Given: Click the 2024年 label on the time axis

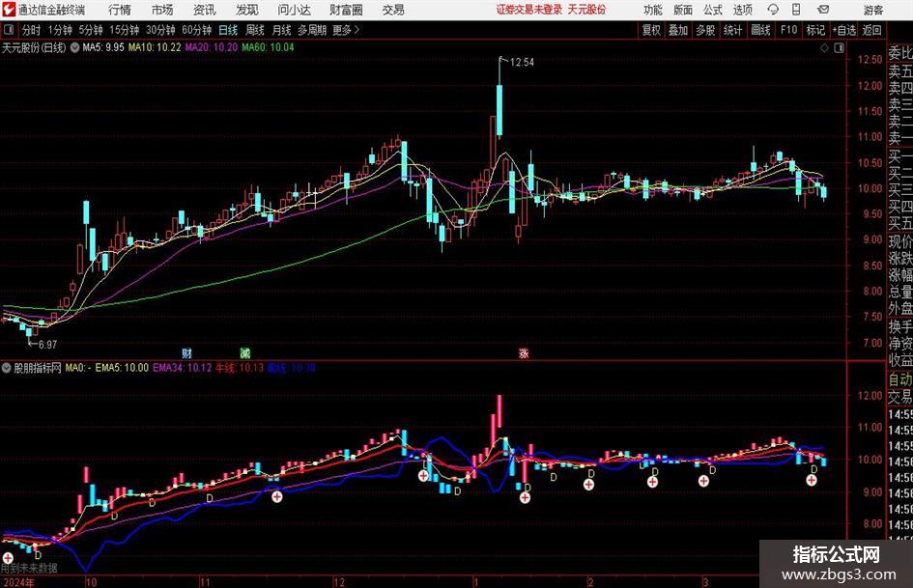Looking at the screenshot, I should [17, 582].
